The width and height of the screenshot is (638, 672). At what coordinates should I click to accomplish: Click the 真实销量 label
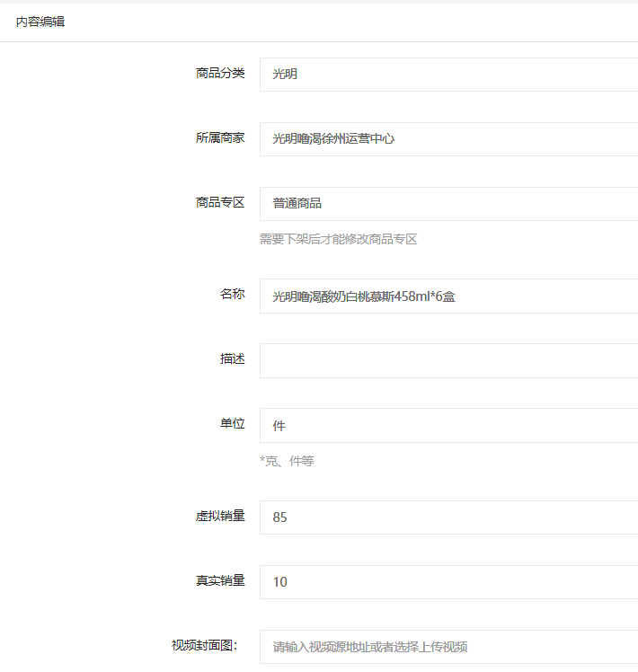click(220, 580)
